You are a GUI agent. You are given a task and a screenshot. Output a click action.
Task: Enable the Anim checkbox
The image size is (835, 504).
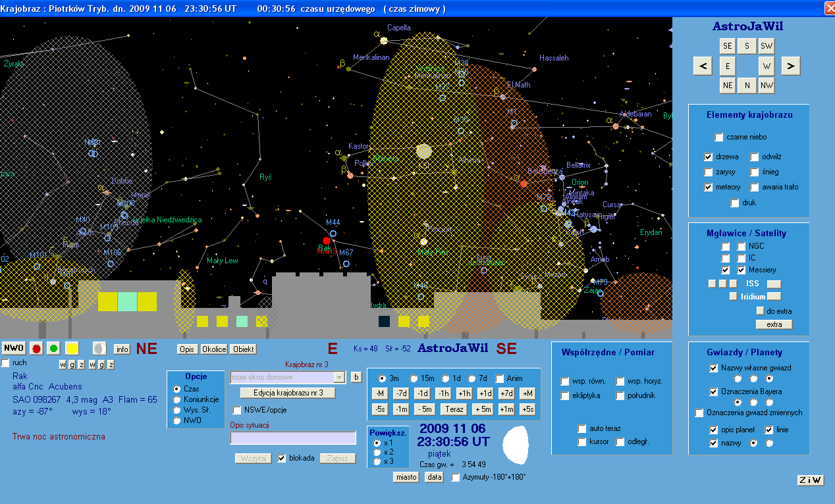[x=500, y=378]
